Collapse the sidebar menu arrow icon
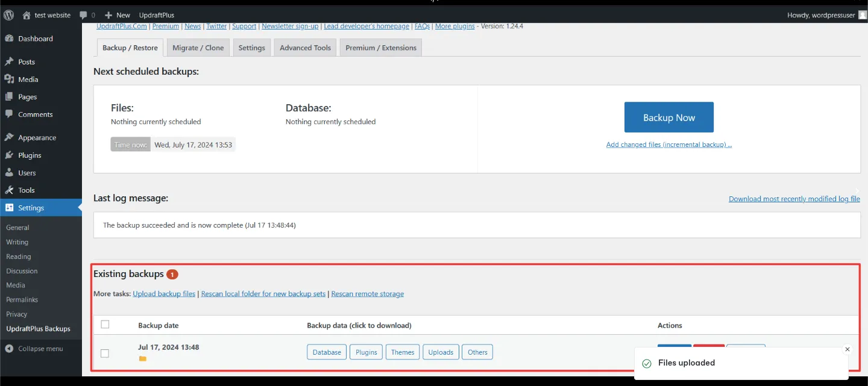The height and width of the screenshot is (386, 868). 9,349
